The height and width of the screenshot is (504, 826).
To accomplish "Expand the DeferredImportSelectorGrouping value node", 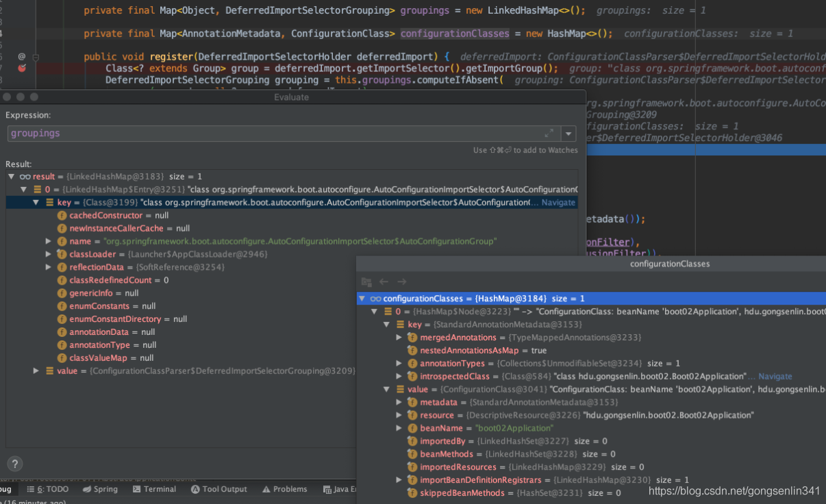I will pyautogui.click(x=36, y=370).
